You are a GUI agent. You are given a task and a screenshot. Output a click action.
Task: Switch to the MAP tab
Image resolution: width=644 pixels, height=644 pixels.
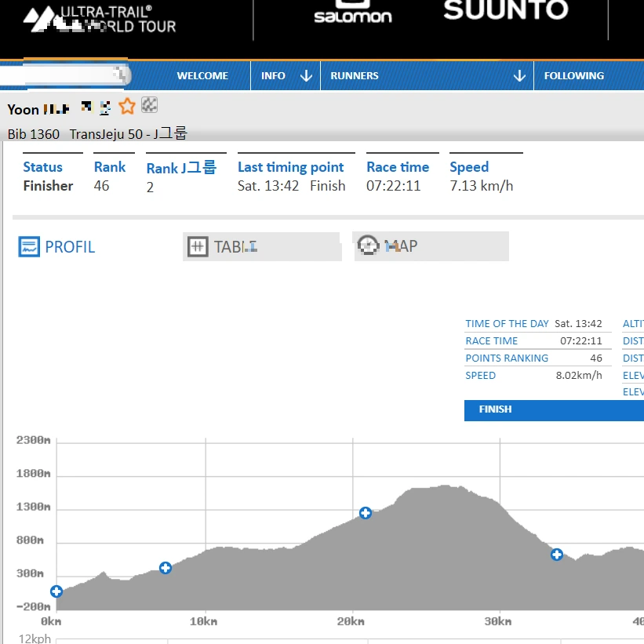point(431,246)
